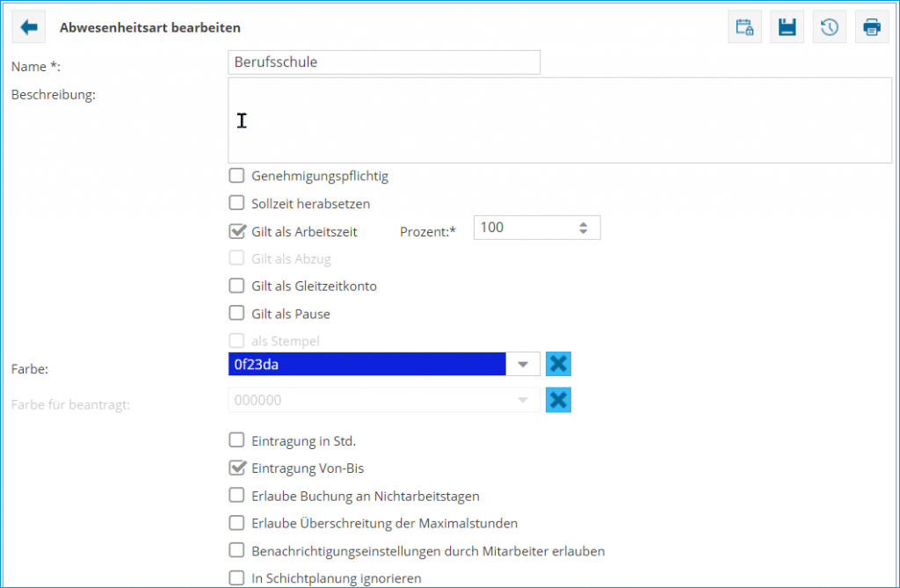
Task: Expand the Farbe für beantragt dropdown
Action: click(524, 400)
